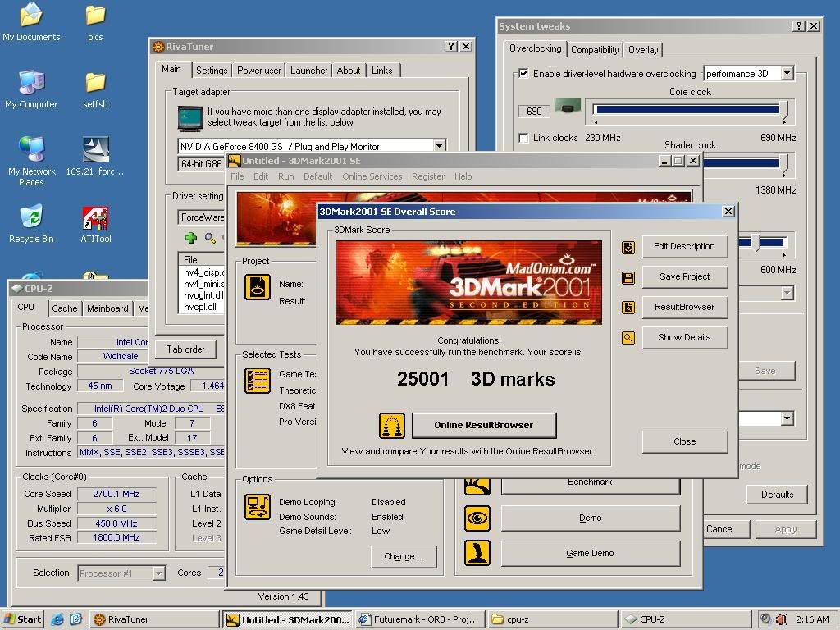The height and width of the screenshot is (630, 840).
Task: Click the ResultBrowser document icon
Action: pyautogui.click(x=628, y=308)
